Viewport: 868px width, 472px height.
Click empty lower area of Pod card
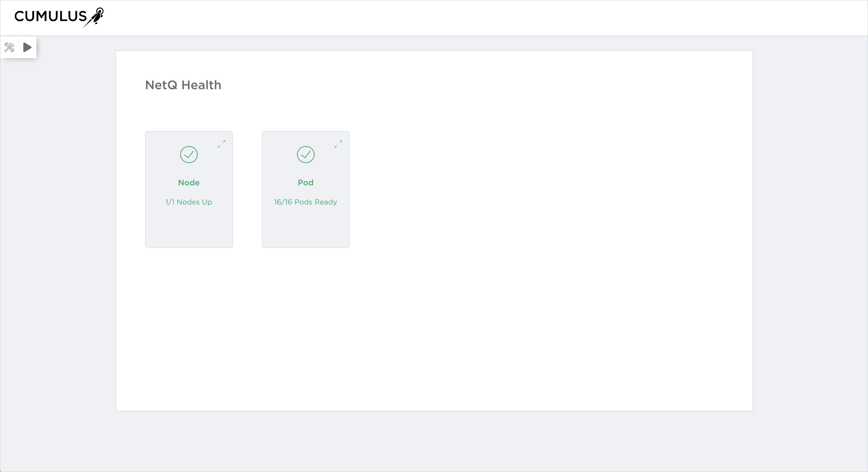click(306, 229)
